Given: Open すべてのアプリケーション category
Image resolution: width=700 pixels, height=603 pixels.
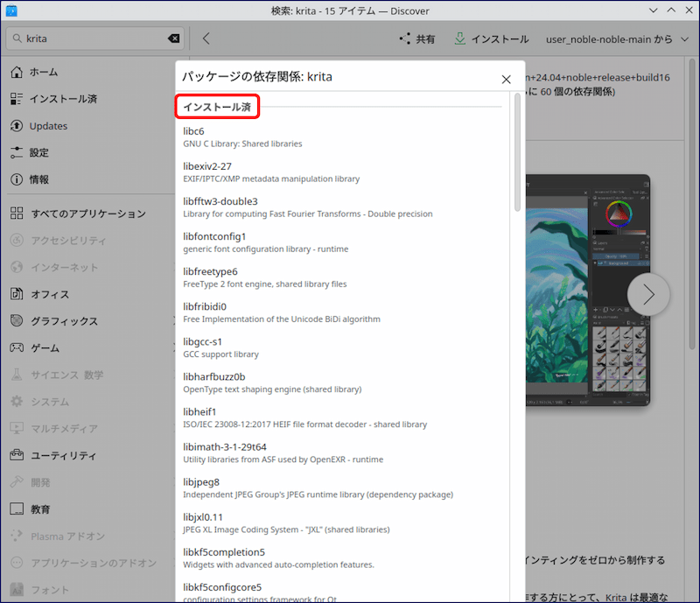Looking at the screenshot, I should click(87, 214).
